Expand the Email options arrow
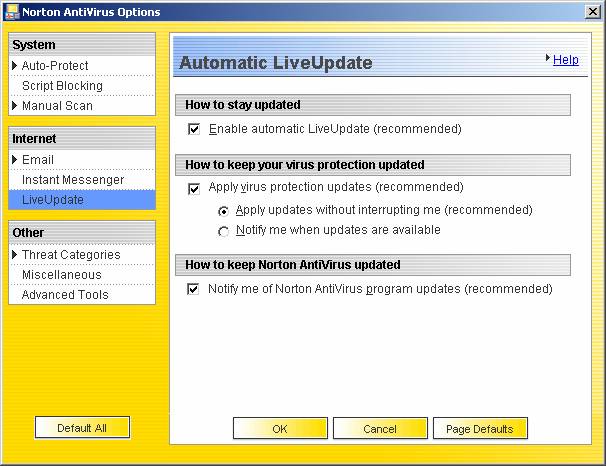Screen dimensions: 606x466 15,160
